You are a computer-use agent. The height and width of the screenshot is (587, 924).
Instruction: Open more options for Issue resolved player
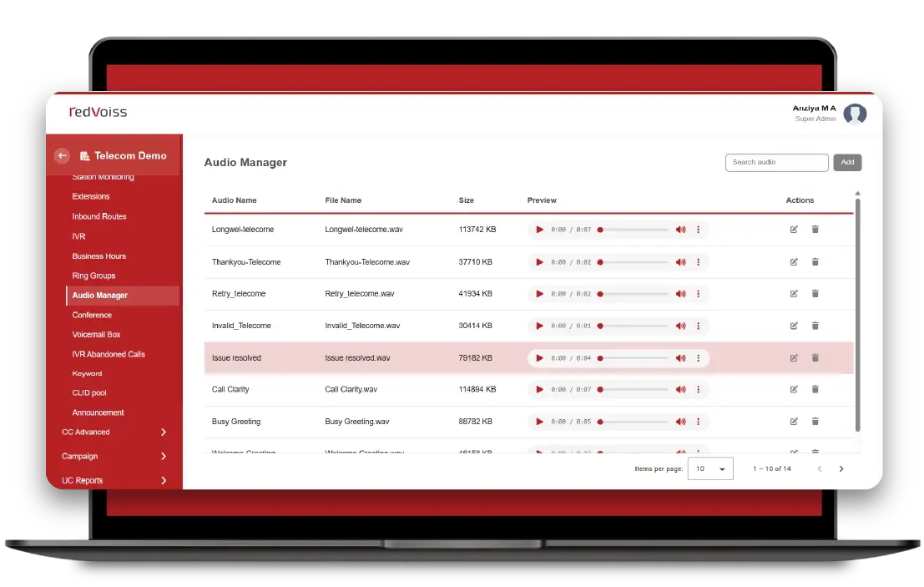699,357
